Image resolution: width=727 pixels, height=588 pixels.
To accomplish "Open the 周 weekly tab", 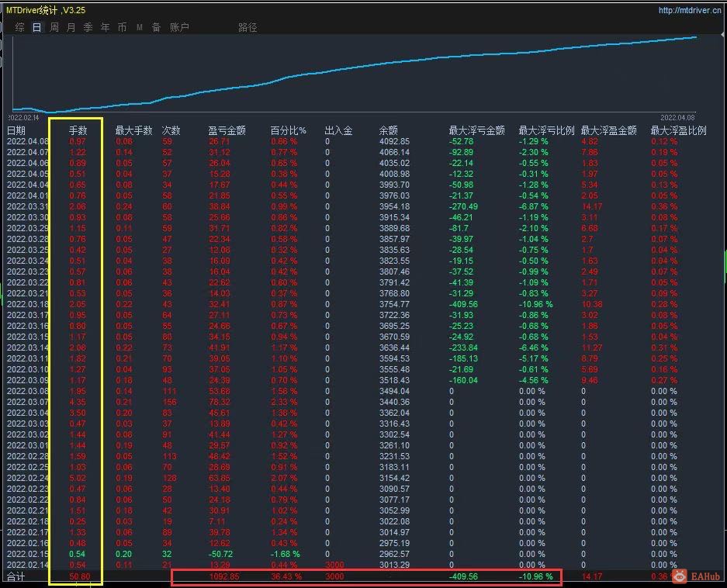I will click(54, 27).
